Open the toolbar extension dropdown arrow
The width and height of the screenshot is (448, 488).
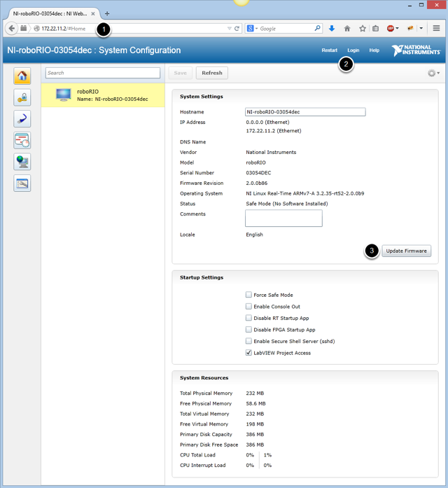pos(421,28)
